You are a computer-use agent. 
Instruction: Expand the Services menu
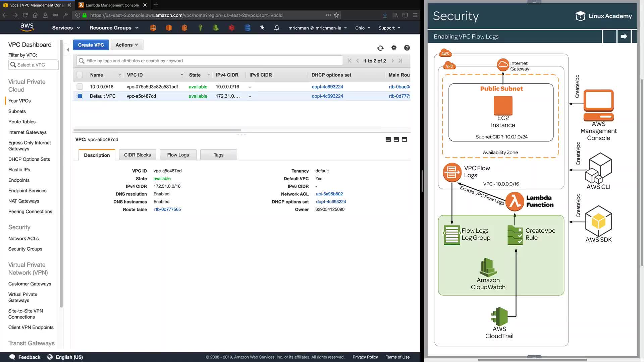click(66, 28)
